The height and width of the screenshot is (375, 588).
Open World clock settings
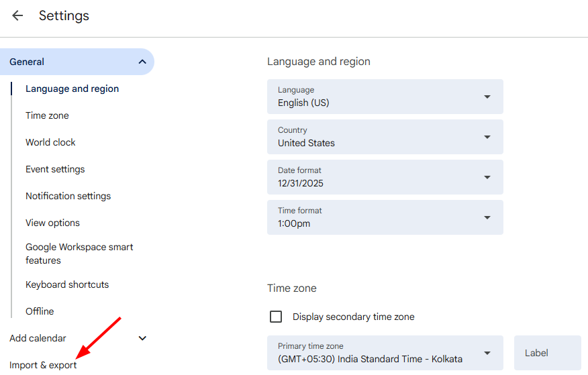click(50, 142)
